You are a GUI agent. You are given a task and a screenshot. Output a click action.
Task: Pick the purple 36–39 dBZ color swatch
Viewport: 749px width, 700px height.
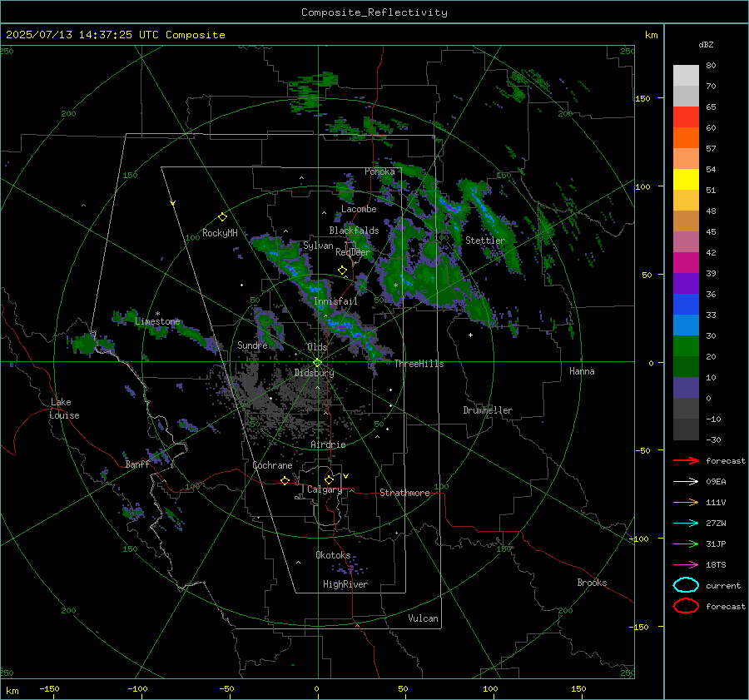pos(686,284)
